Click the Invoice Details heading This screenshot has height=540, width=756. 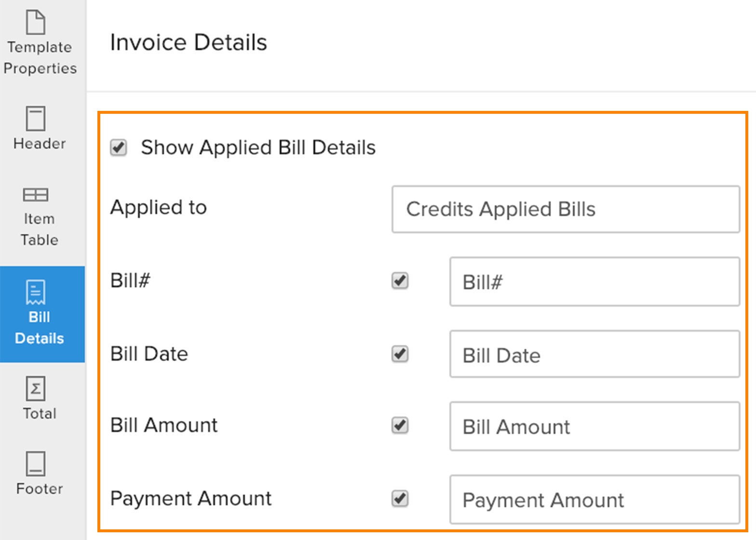189,42
